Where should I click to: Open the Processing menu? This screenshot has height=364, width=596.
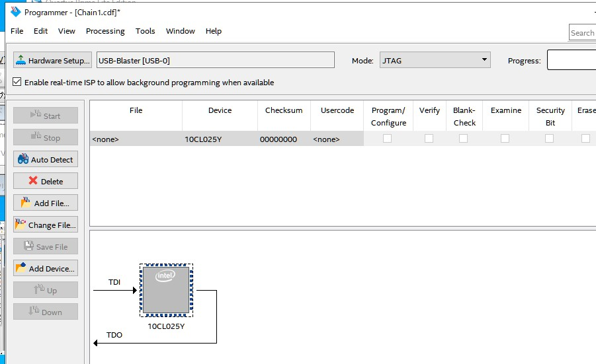[x=105, y=31]
